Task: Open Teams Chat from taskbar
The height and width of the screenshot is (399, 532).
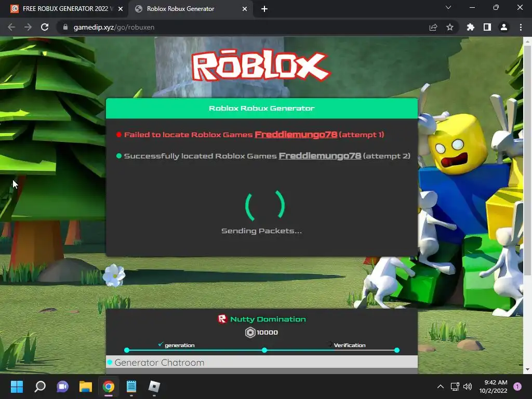Action: (x=62, y=387)
